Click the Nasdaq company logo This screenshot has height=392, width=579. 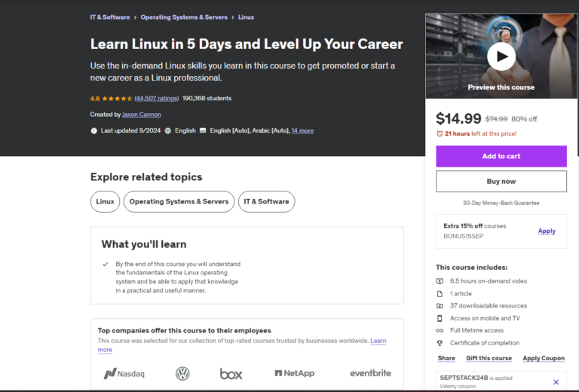(x=124, y=374)
